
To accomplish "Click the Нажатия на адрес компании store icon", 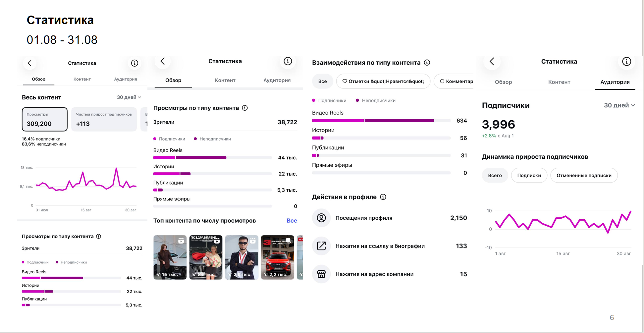I will tap(321, 274).
